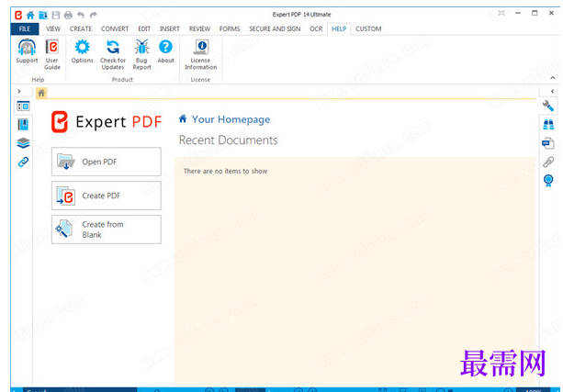Screen dimensions: 563x392
Task: Click the open folder icon in quick access toolbar
Action: coord(43,15)
